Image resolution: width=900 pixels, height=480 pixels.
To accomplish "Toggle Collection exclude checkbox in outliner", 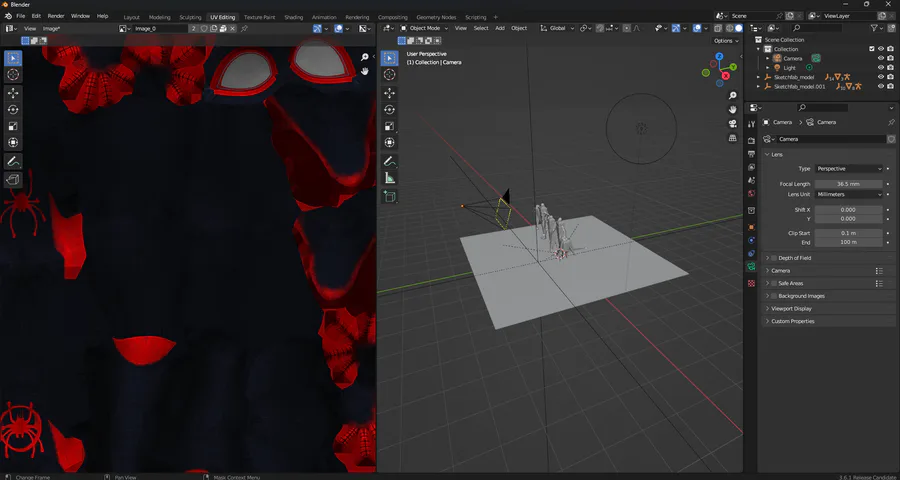I will (872, 49).
